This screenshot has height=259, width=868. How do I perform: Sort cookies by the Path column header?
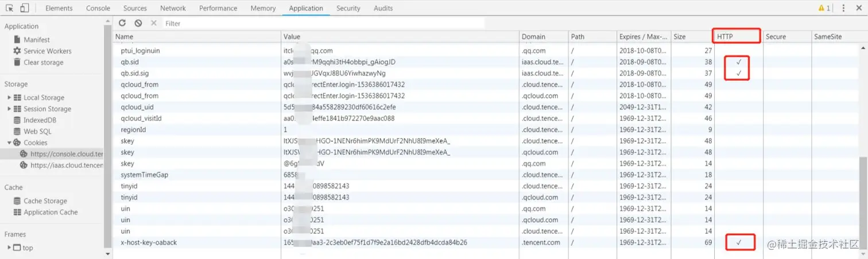(592, 37)
